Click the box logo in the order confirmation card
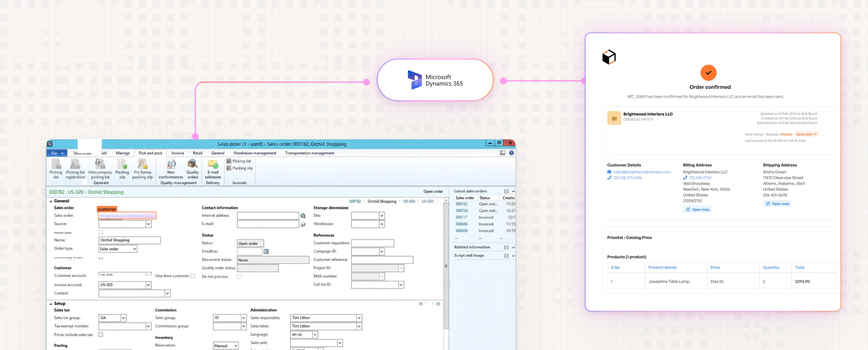Screen dimensions: 868x350 609,57
